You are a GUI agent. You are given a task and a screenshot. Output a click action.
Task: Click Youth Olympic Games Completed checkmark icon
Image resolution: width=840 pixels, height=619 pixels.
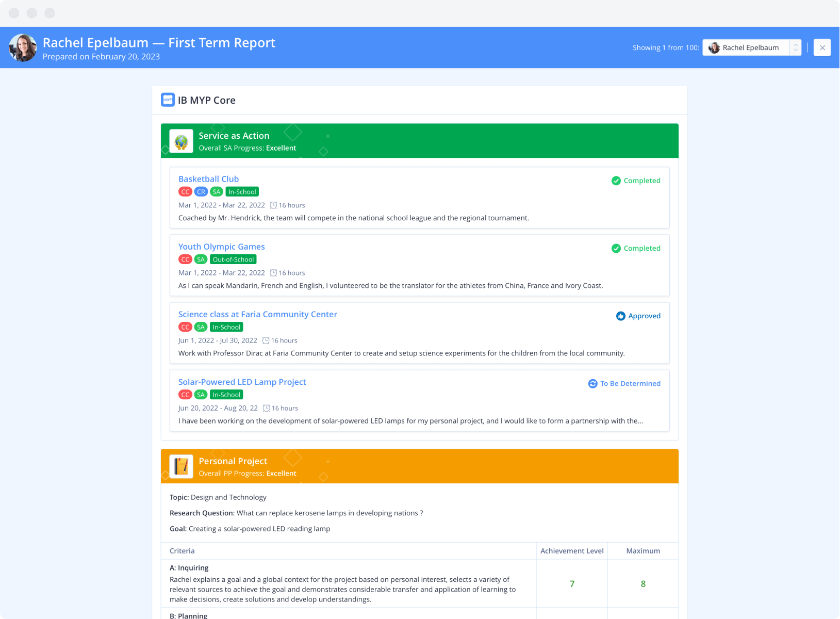point(616,248)
